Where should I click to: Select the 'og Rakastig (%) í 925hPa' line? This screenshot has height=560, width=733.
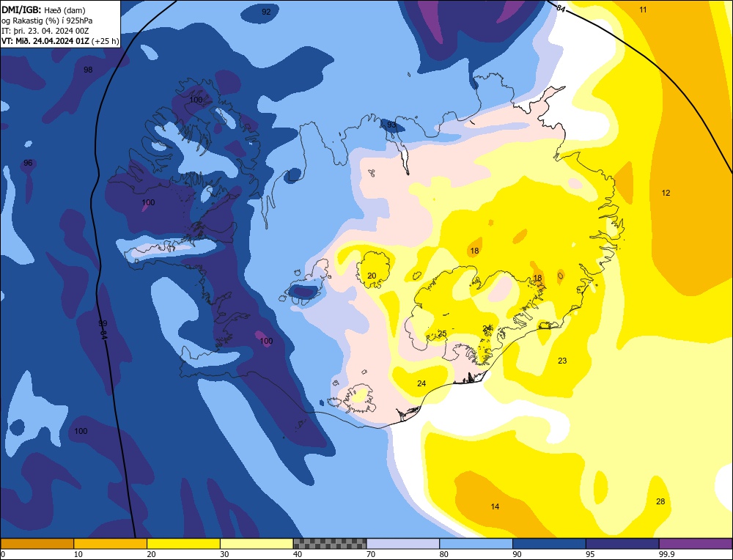pyautogui.click(x=47, y=20)
